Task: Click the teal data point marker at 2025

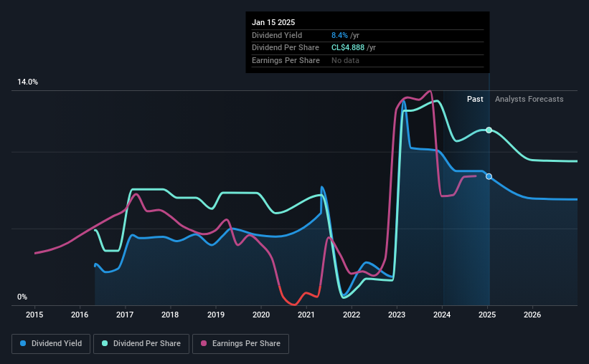Action: coord(489,130)
